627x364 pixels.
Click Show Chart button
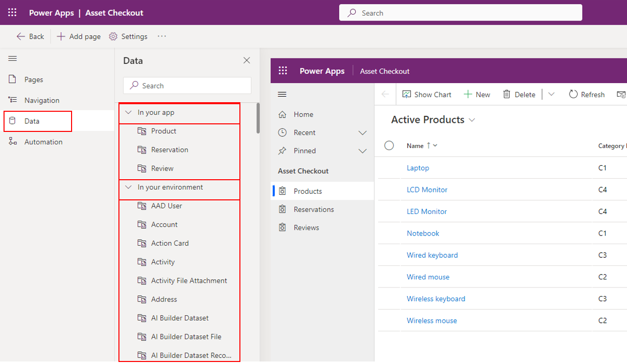coord(426,94)
